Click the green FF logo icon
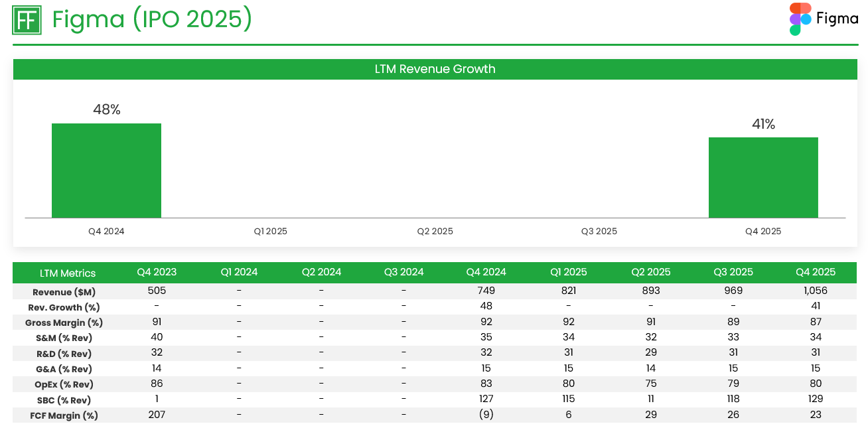Image resolution: width=868 pixels, height=430 pixels. click(27, 20)
